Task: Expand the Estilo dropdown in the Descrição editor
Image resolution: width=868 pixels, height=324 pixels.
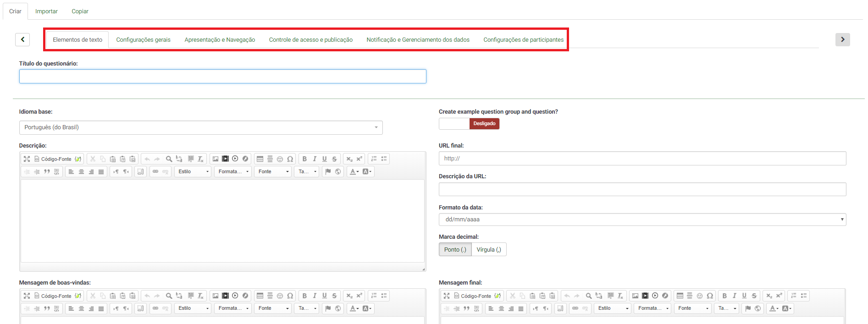Action: [x=193, y=172]
